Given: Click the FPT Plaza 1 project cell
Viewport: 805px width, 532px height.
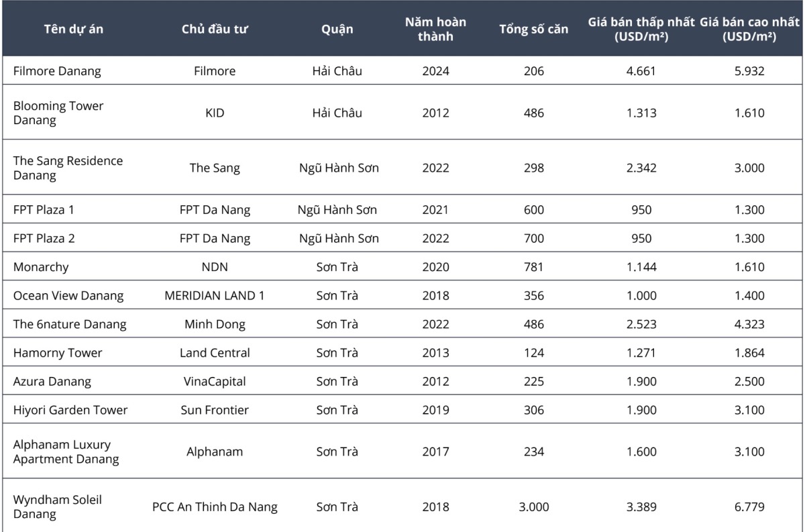Looking at the screenshot, I should [x=44, y=210].
